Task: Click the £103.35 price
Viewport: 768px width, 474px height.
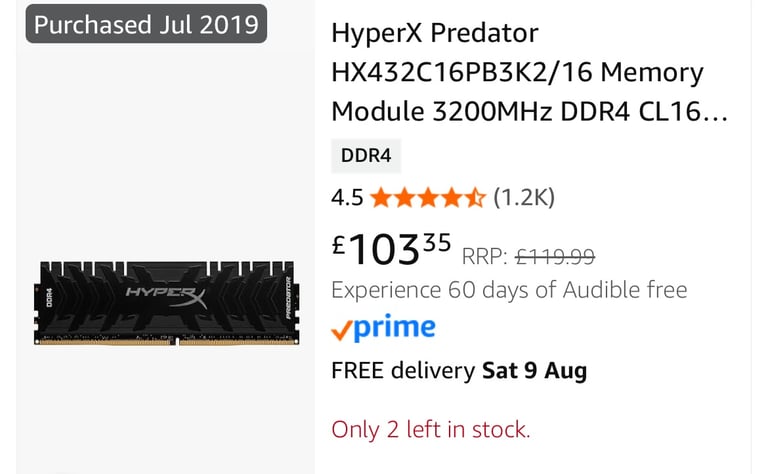Action: (391, 249)
